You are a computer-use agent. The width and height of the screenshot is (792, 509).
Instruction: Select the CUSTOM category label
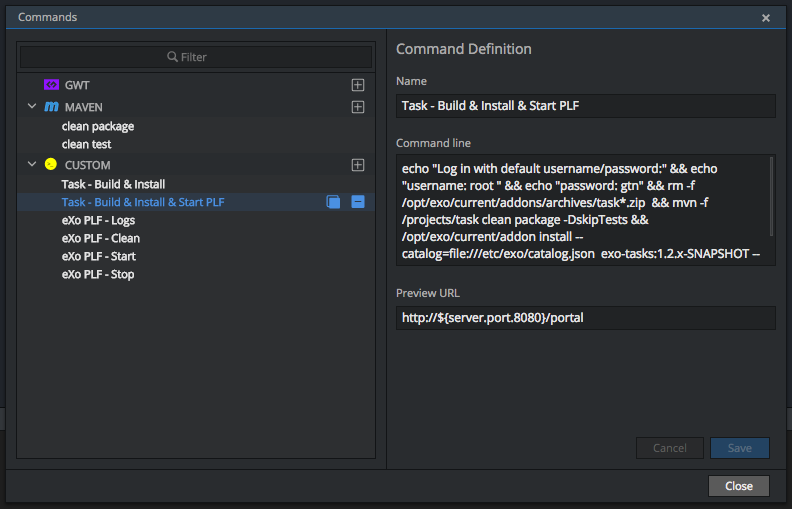pyautogui.click(x=87, y=165)
